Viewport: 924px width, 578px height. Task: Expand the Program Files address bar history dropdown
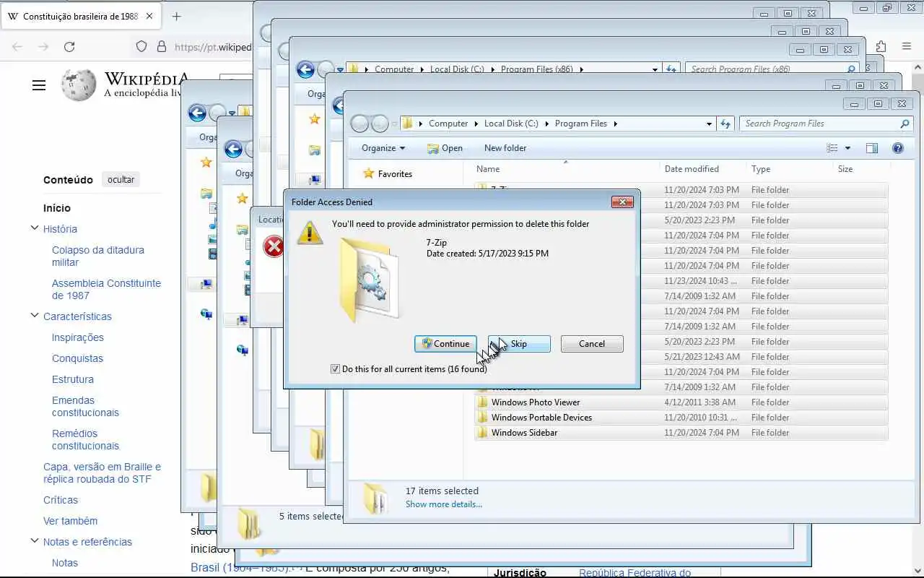709,124
